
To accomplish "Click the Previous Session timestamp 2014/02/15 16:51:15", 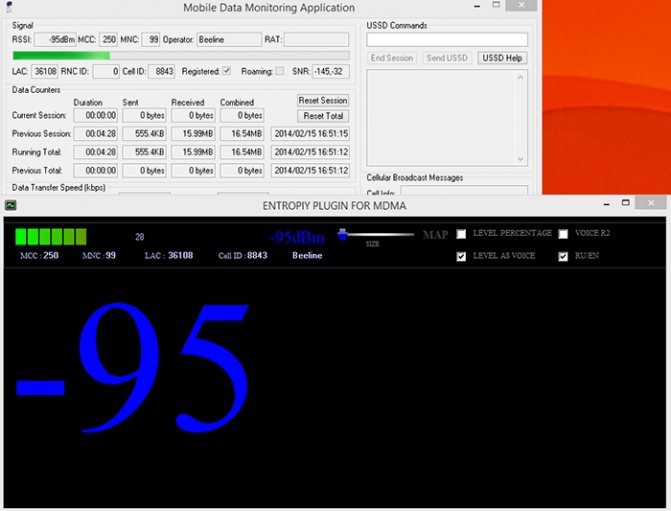I will tap(311, 134).
